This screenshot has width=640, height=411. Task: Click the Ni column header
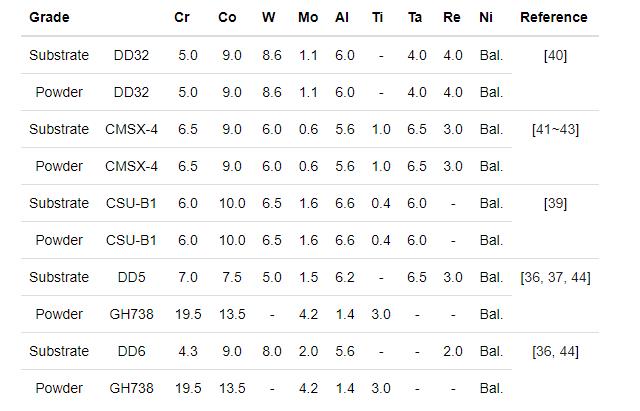pos(486,17)
